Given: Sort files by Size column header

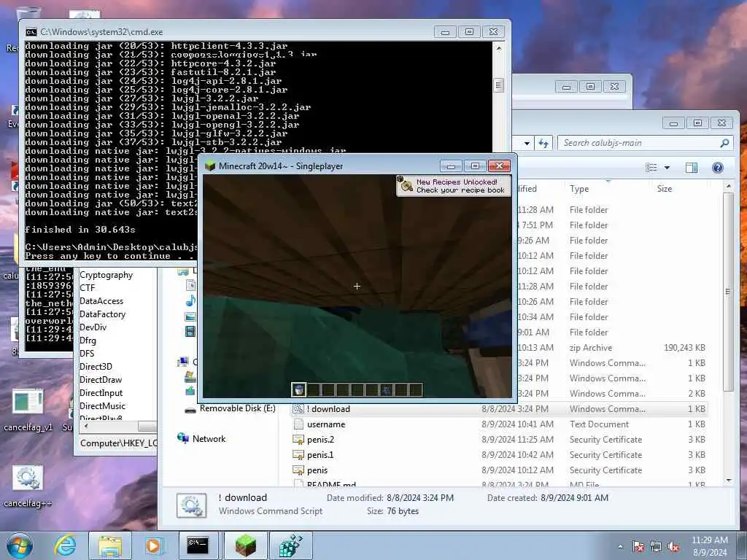Looking at the screenshot, I should coord(665,189).
